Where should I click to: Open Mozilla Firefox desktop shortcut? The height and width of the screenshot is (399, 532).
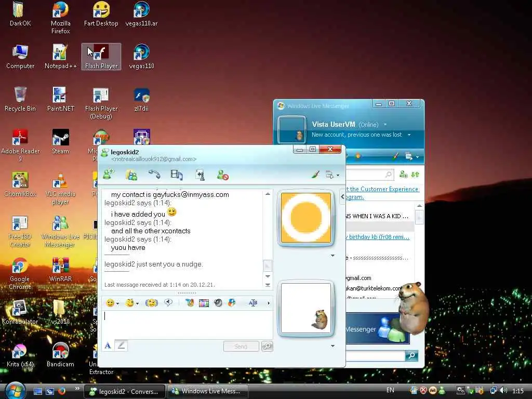tap(60, 18)
